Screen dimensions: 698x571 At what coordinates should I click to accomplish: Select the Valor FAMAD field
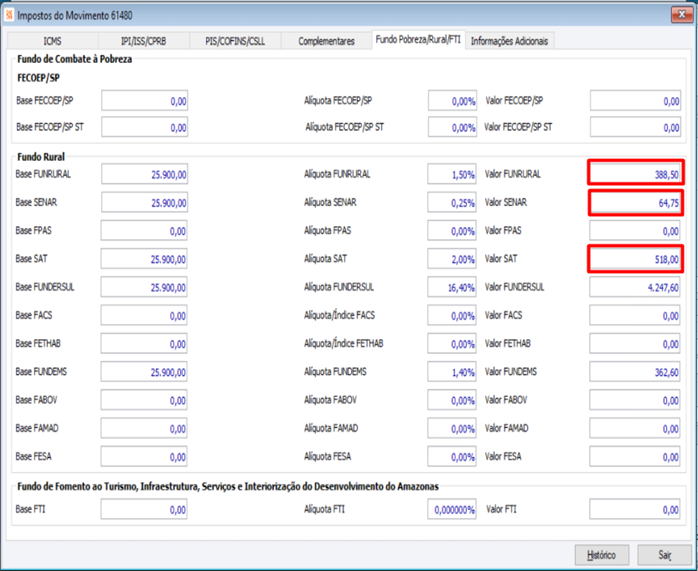click(635, 428)
